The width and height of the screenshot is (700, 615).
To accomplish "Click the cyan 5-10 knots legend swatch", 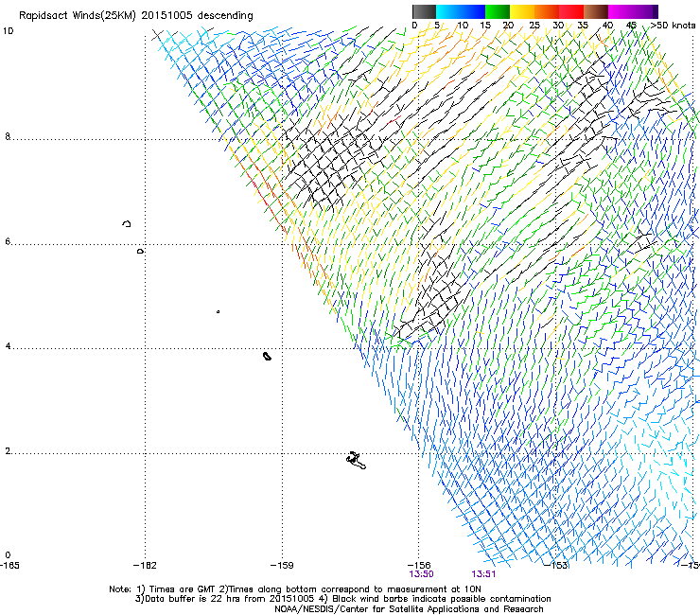I will (448, 11).
